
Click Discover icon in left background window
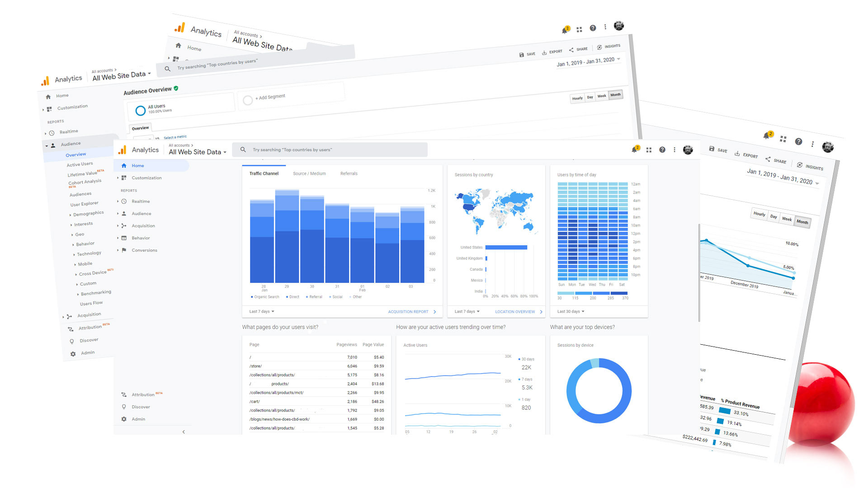click(71, 342)
